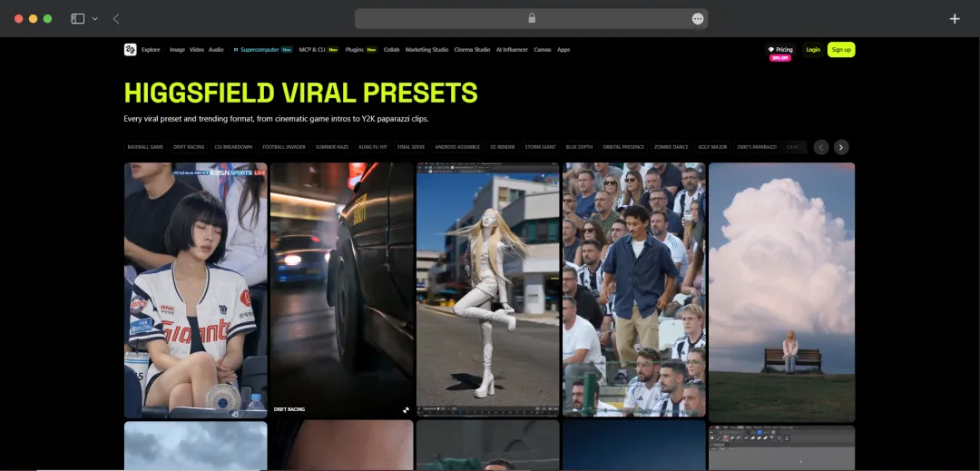Select the Blue Depth preset chip
This screenshot has height=471, width=980.
tap(579, 147)
